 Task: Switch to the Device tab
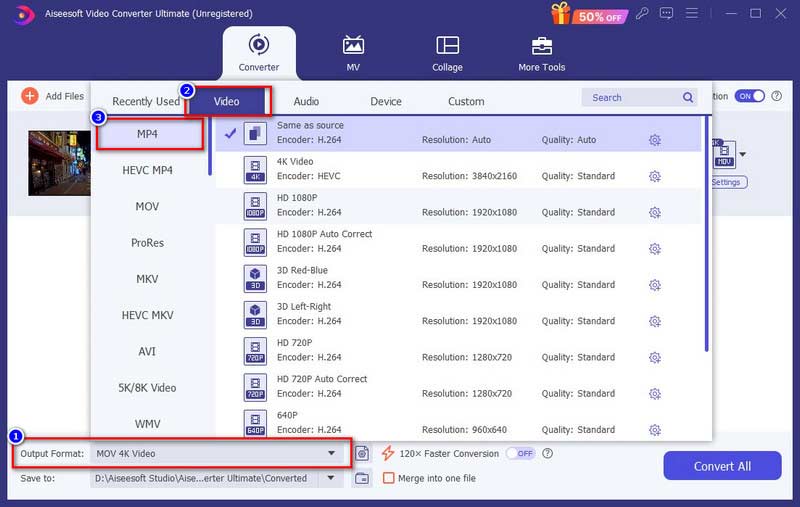point(386,101)
